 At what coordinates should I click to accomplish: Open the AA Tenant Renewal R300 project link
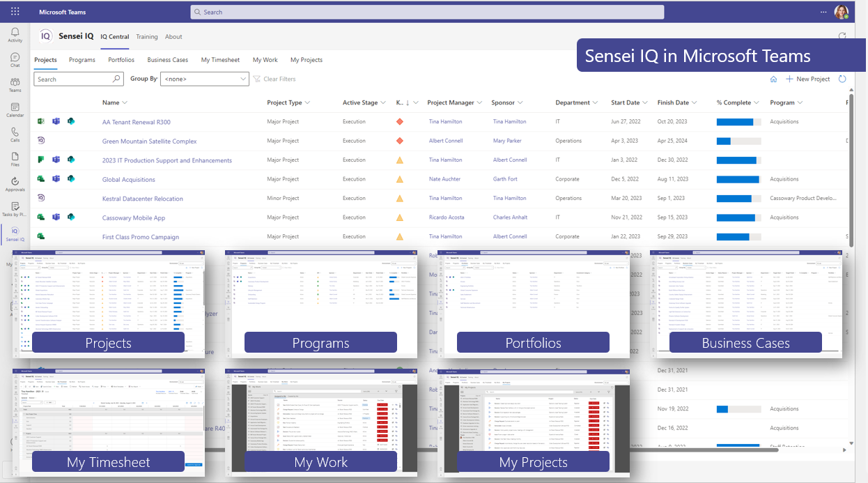click(x=137, y=122)
